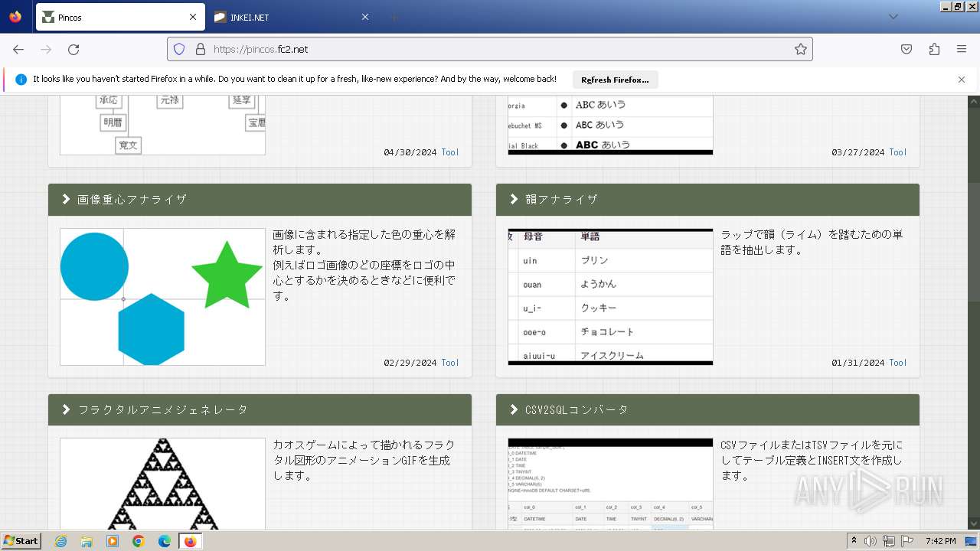Image resolution: width=980 pixels, height=551 pixels.
Task: Click the chevron beside 韻アナライザ
Action: [514, 199]
